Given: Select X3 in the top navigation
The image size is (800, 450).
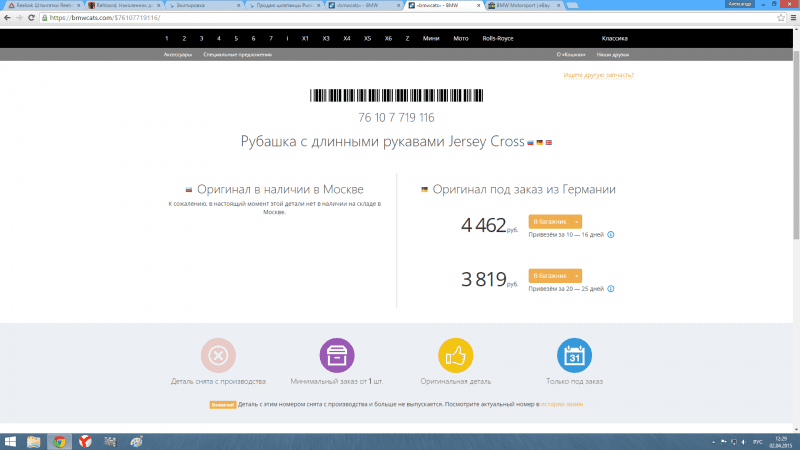Looking at the screenshot, I should tap(326, 38).
